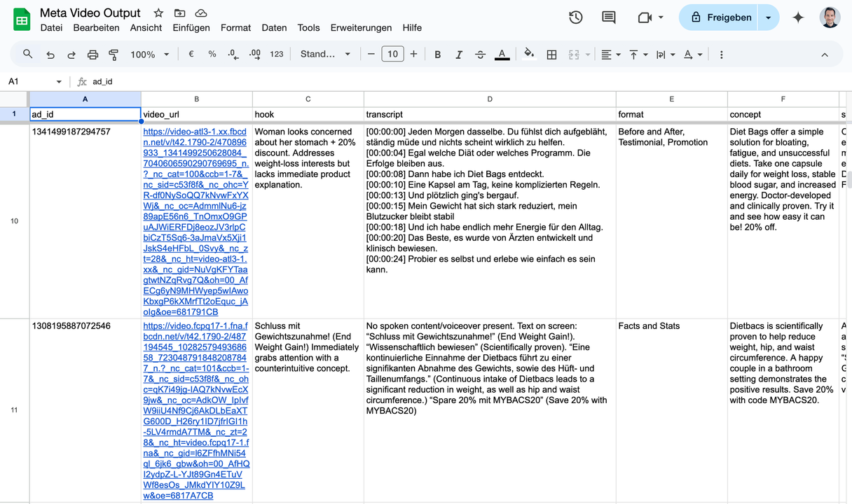Increase decimal places
This screenshot has height=504, width=852.
[x=255, y=53]
